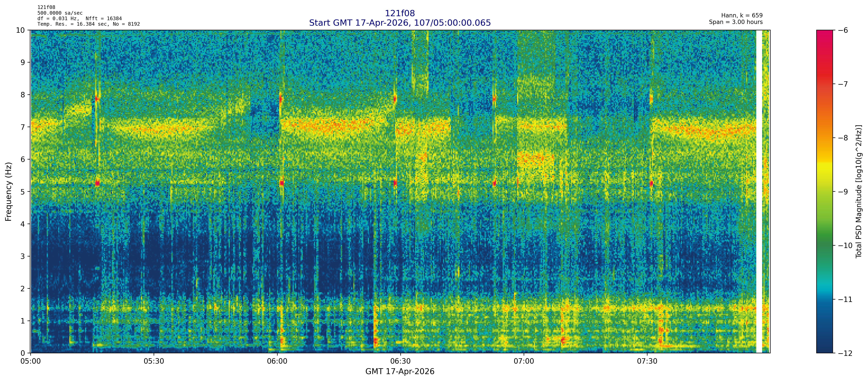Click the plot title 121f08

point(400,13)
